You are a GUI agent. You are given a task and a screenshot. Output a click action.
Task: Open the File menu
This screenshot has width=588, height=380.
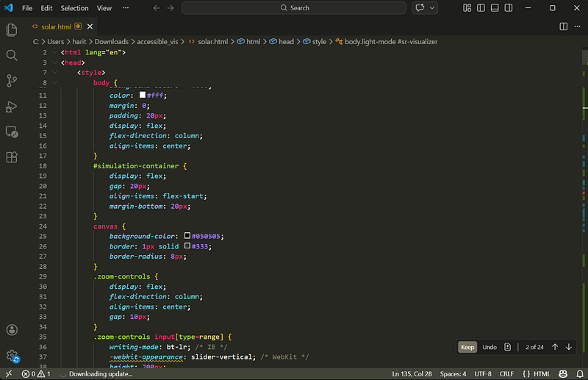click(x=27, y=8)
